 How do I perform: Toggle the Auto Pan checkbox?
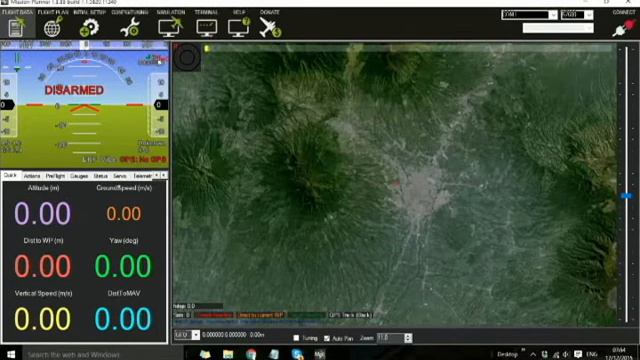tap(327, 338)
